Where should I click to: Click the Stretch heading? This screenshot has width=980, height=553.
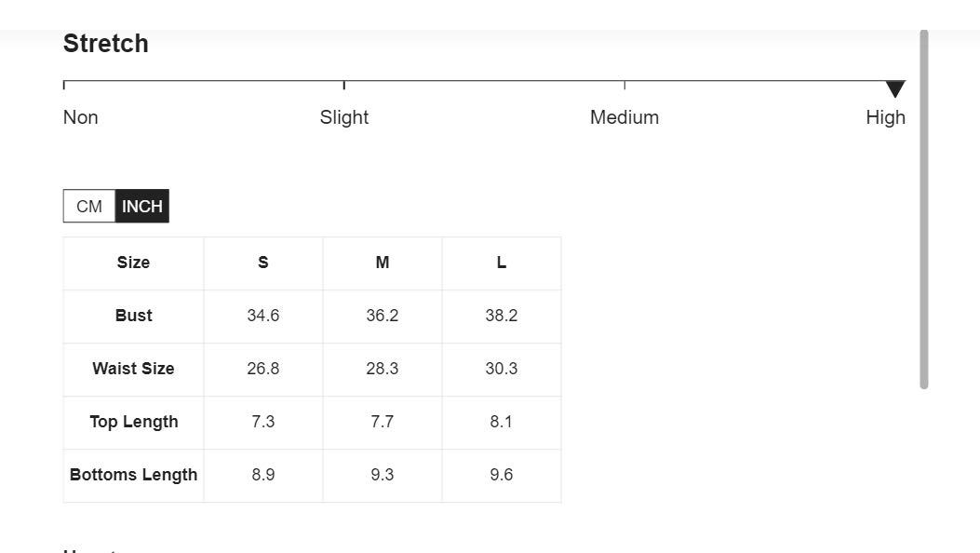coord(105,44)
